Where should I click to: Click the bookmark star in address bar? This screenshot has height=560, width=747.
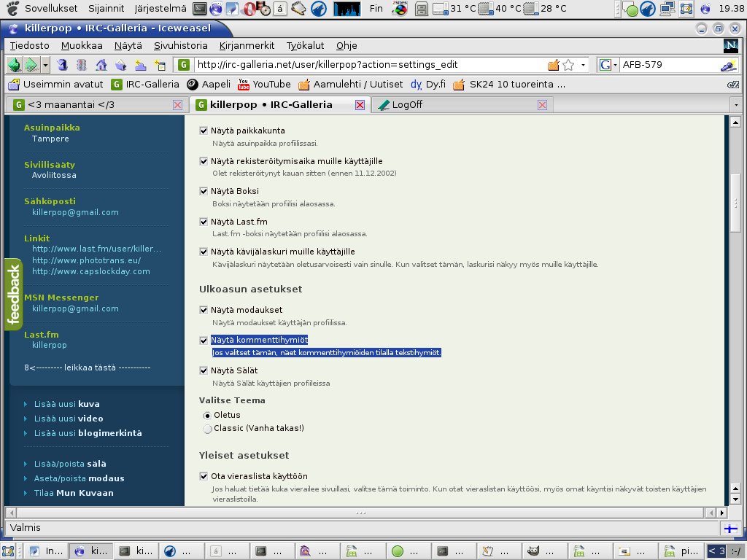coord(568,65)
